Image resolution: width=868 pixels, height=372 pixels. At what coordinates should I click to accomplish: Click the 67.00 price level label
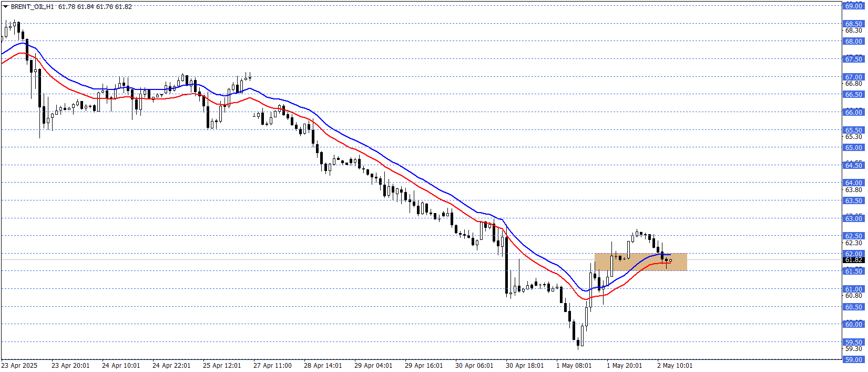[854, 77]
